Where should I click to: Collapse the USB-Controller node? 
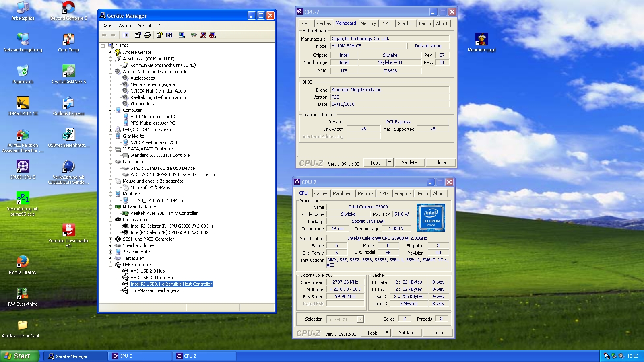(110, 265)
